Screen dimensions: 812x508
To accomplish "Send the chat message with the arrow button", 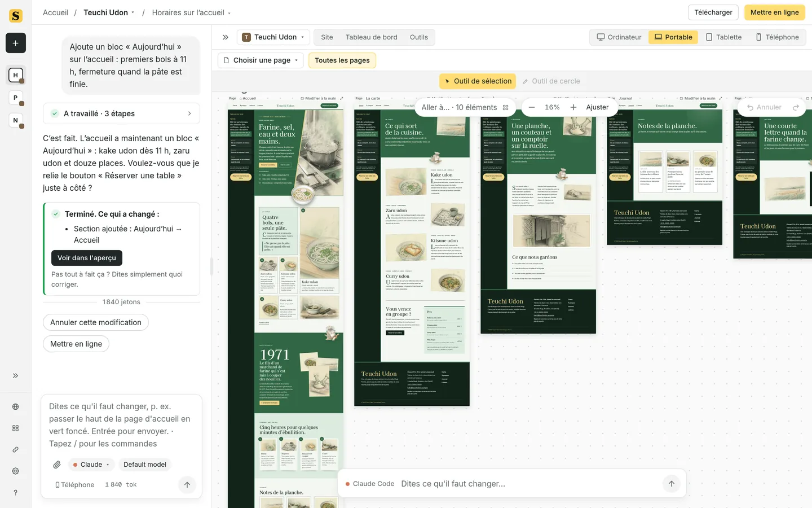I will [x=187, y=484].
